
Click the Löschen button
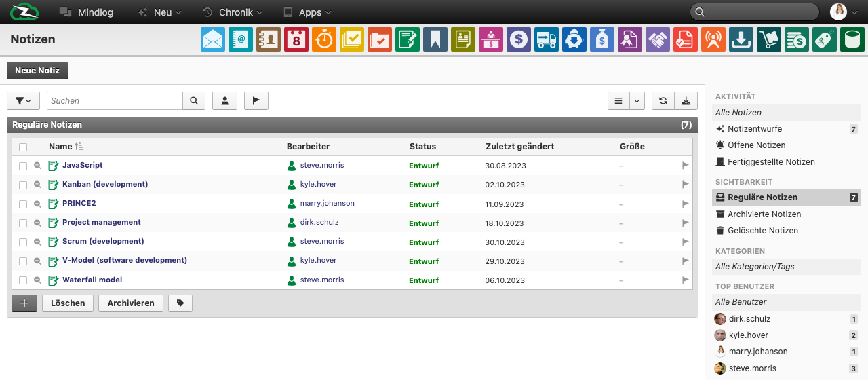point(68,303)
